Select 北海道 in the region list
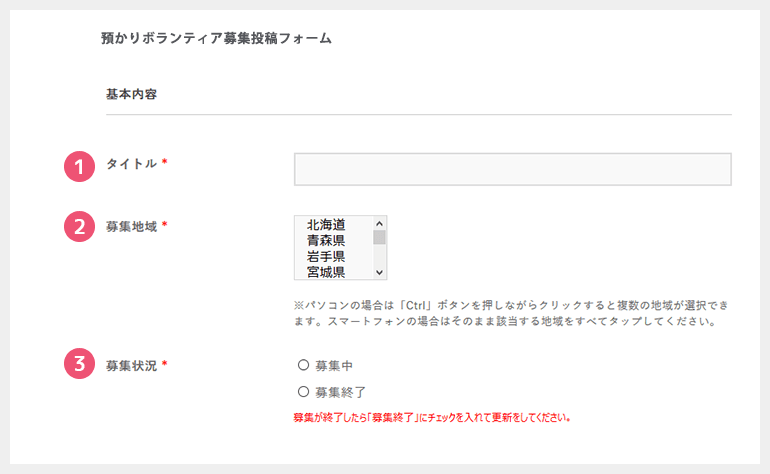 [x=326, y=225]
